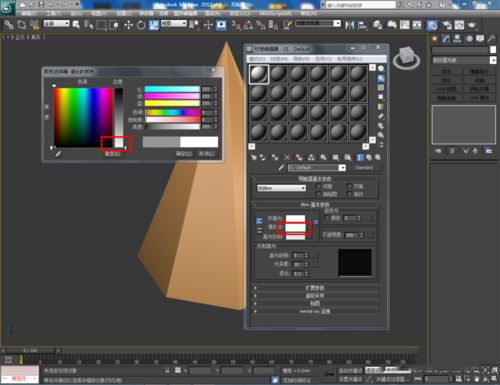Viewport: 500px width, 385px height.
Task: Click the teapot Render Production icon
Action: pos(472,25)
